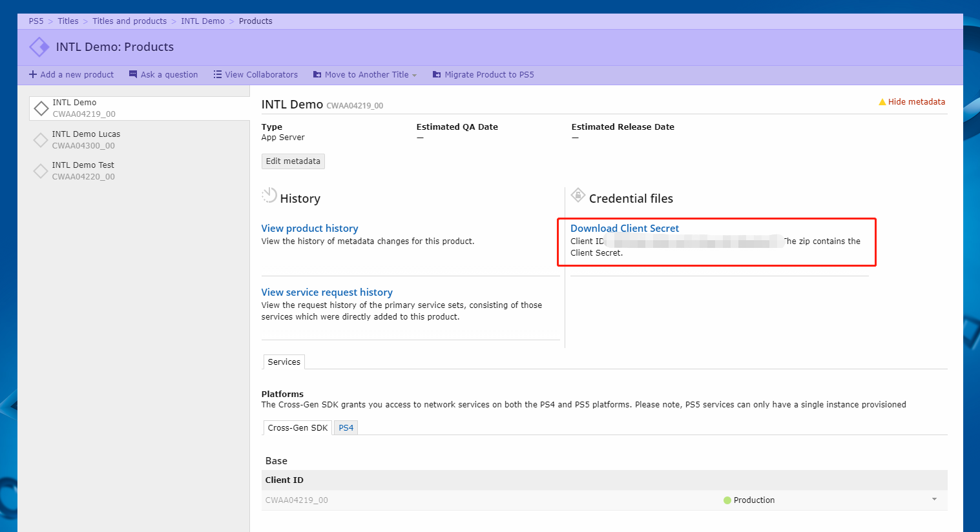
Task: Click the list icon for View Collaborators
Action: pos(218,75)
